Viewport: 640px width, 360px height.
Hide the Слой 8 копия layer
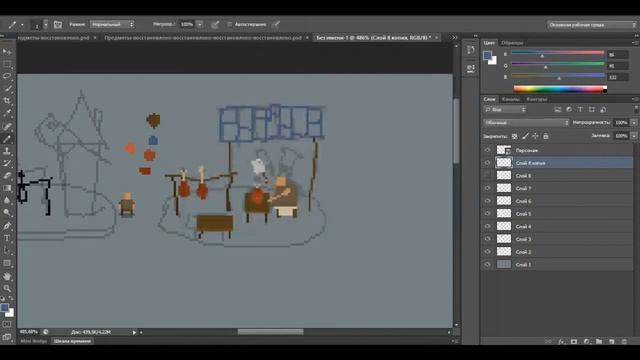tap(487, 163)
